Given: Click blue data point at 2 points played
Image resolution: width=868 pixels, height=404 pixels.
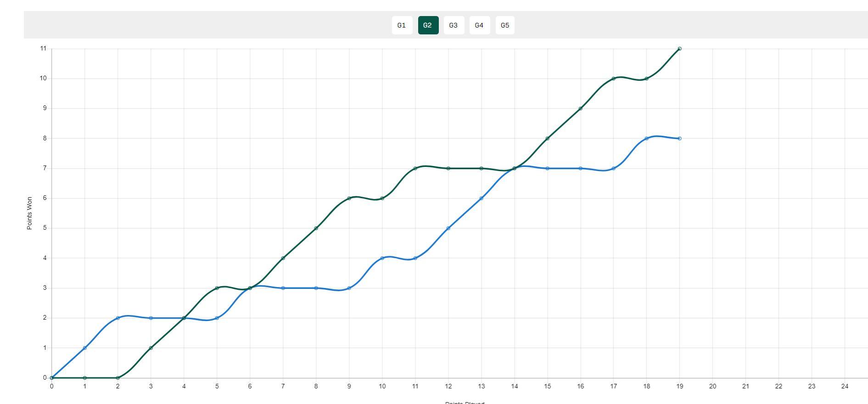Looking at the screenshot, I should (x=118, y=318).
